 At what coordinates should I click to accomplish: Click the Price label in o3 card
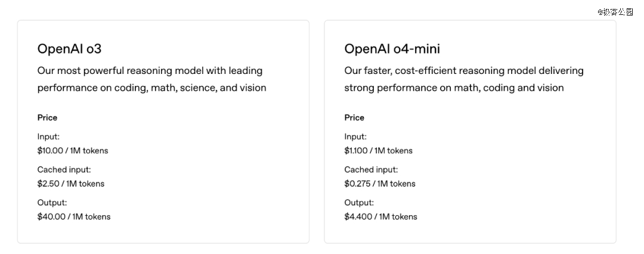click(47, 117)
